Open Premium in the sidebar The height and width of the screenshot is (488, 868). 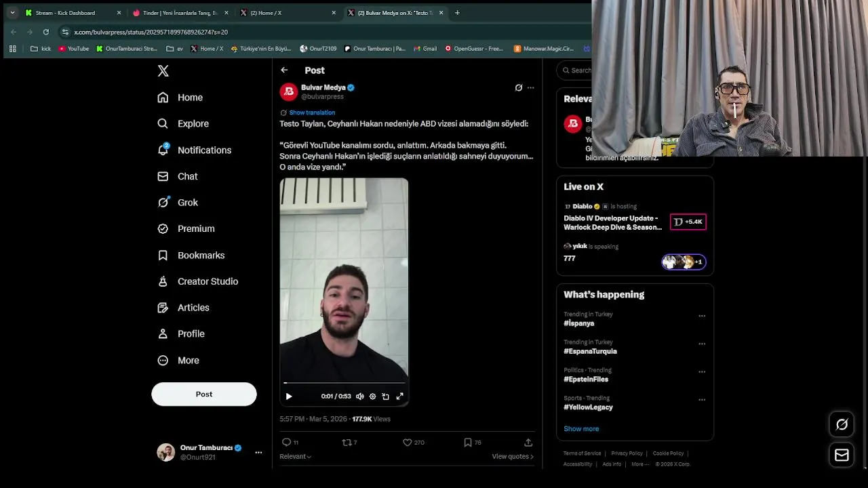coord(186,229)
